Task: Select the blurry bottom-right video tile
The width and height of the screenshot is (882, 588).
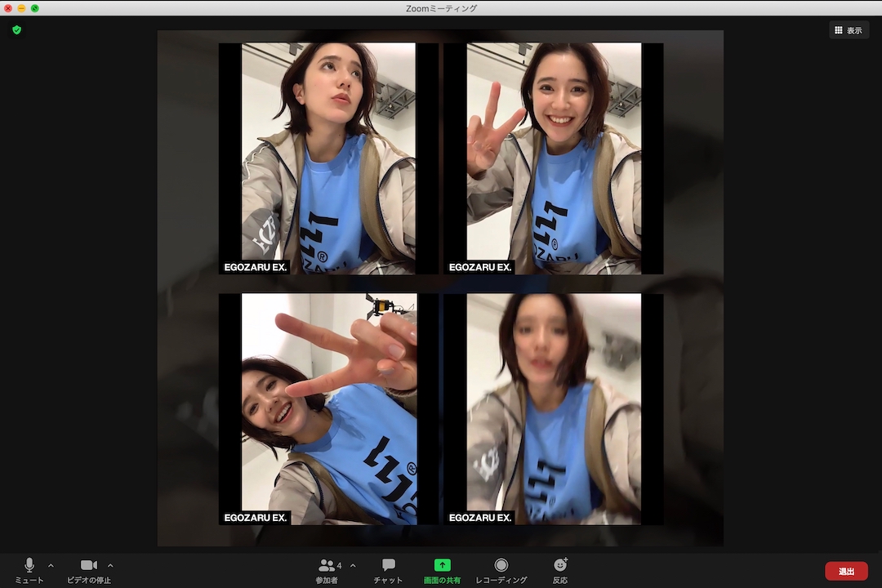Action: [x=554, y=408]
